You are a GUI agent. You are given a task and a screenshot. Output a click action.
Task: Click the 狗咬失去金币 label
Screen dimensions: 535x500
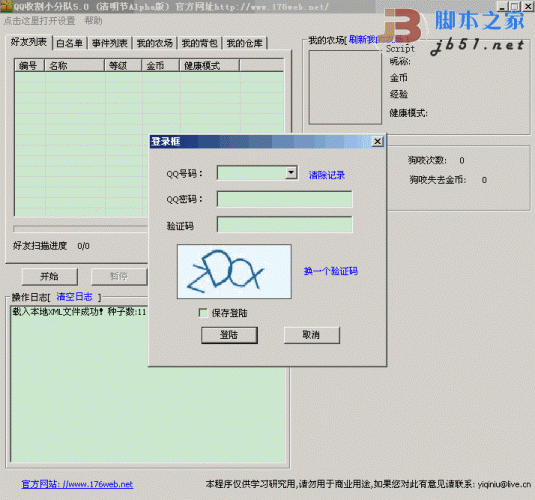[x=438, y=180]
